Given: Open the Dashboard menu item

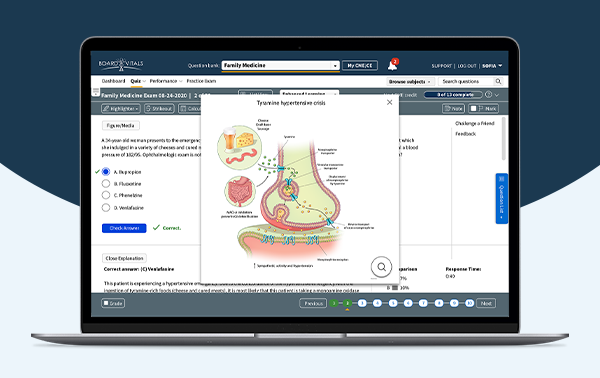Looking at the screenshot, I should pos(113,81).
